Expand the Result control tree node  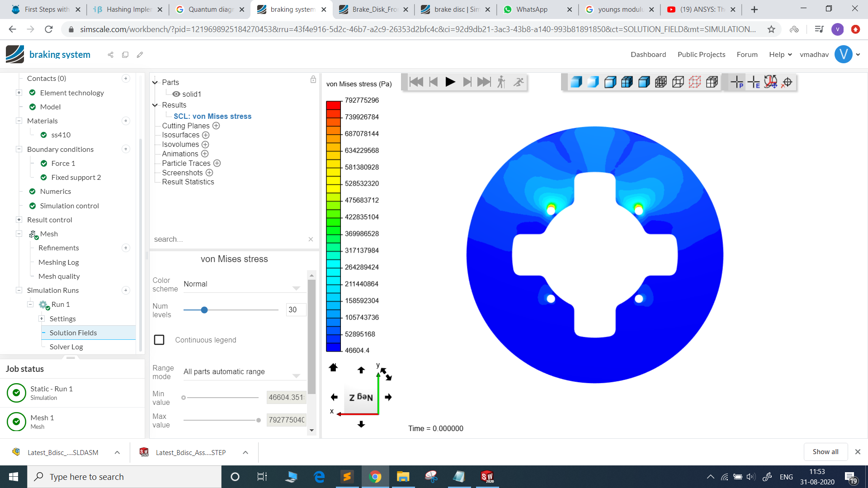(19, 220)
